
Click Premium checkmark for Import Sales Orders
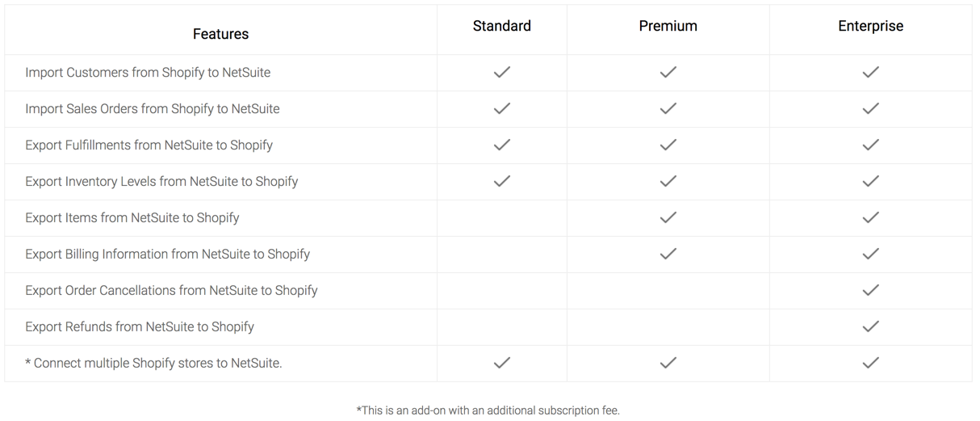(668, 108)
